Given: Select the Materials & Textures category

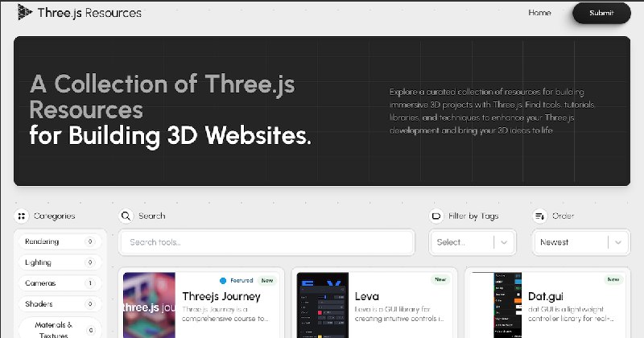Looking at the screenshot, I should pyautogui.click(x=60, y=328).
